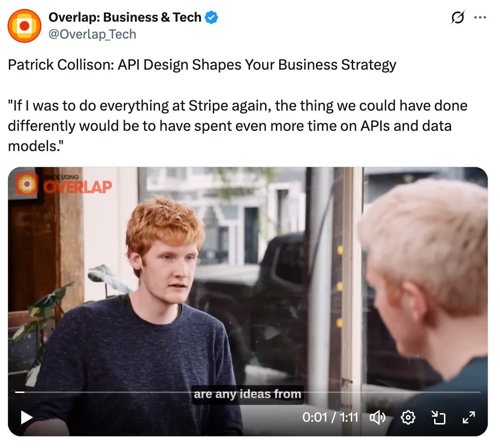
Task: Play the Patrick Collison video
Action: click(x=26, y=417)
